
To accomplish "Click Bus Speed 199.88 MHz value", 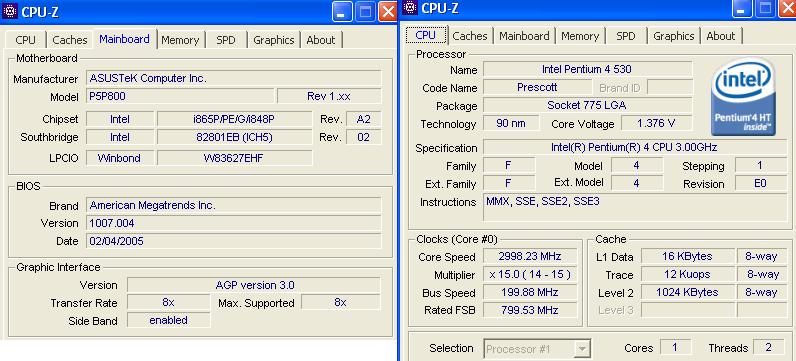I will click(x=530, y=292).
